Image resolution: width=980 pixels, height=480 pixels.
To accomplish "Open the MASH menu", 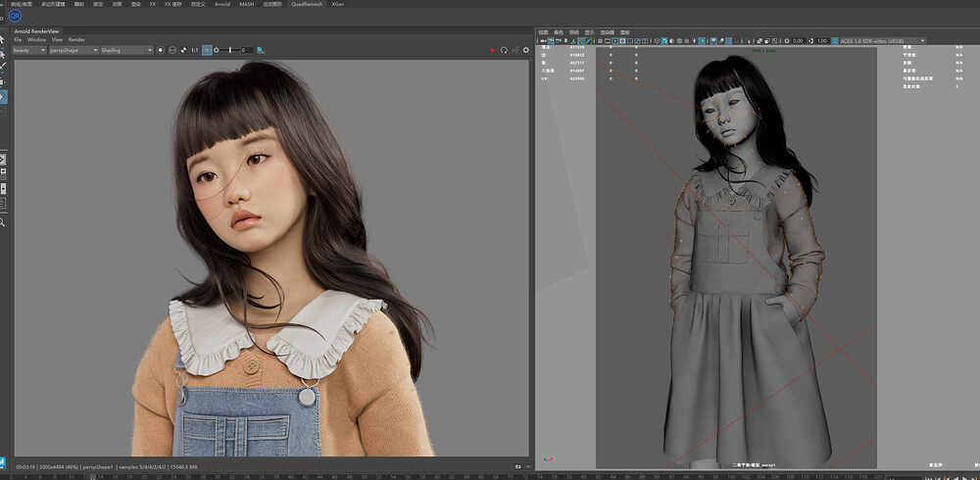I will point(246,4).
